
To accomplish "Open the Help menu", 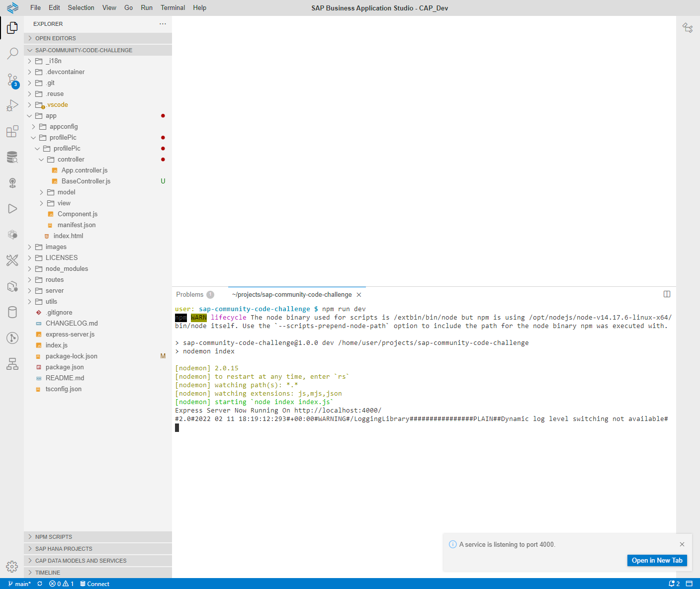I will pyautogui.click(x=199, y=8).
